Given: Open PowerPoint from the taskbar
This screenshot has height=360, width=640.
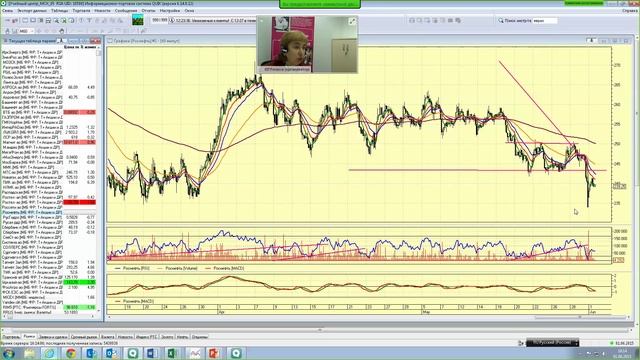Looking at the screenshot, I should click(x=214, y=353).
